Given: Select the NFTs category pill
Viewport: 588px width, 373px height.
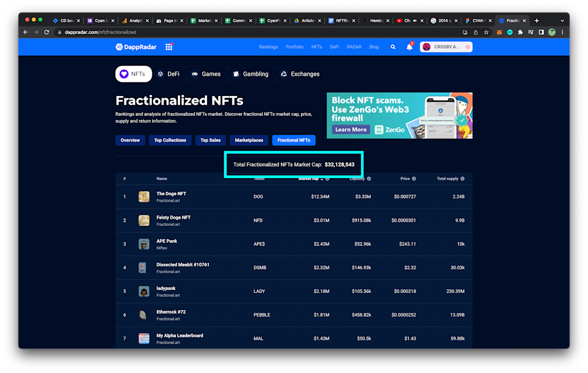Looking at the screenshot, I should click(134, 74).
